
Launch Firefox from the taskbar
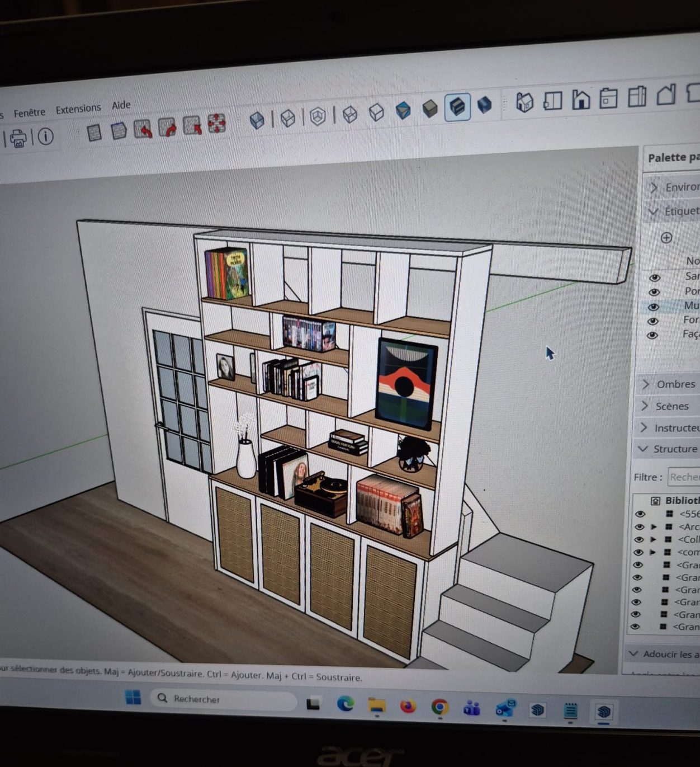click(408, 707)
